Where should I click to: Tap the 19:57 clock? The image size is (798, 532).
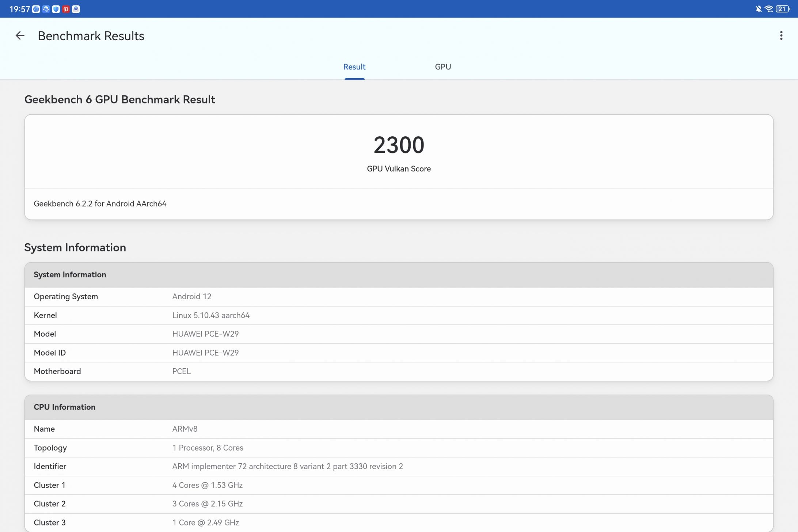point(19,9)
